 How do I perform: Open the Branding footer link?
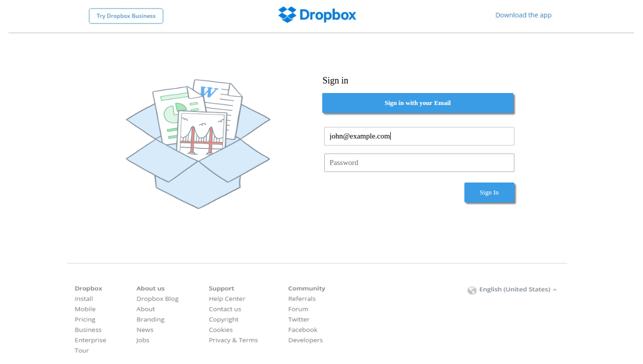(x=151, y=319)
